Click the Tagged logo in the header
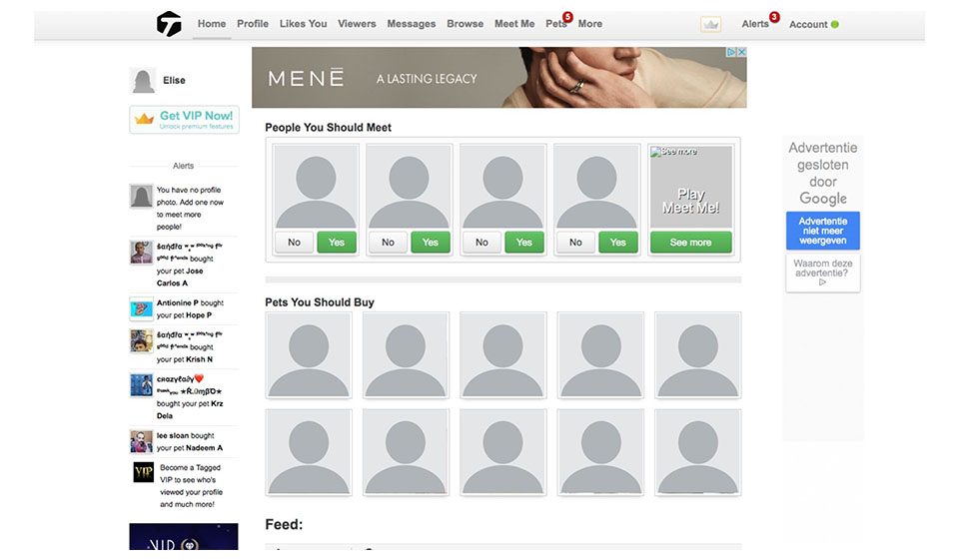The height and width of the screenshot is (560, 959). point(169,24)
